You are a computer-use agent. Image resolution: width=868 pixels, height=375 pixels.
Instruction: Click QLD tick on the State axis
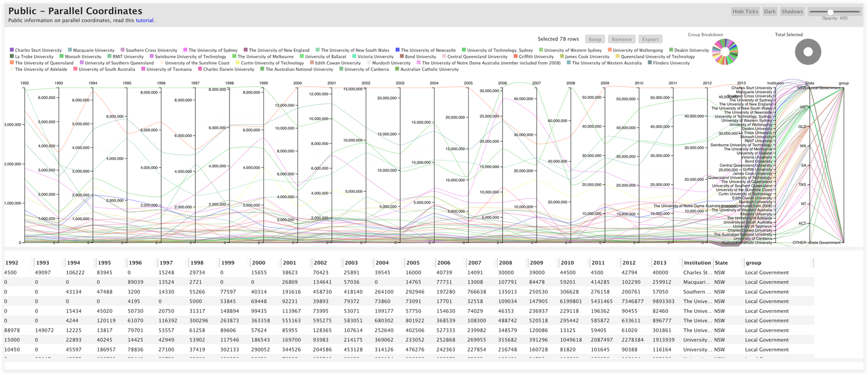(802, 127)
